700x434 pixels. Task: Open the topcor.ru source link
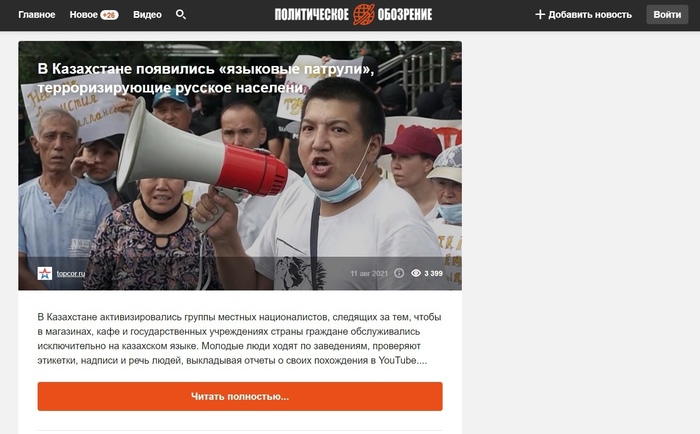pos(71,273)
